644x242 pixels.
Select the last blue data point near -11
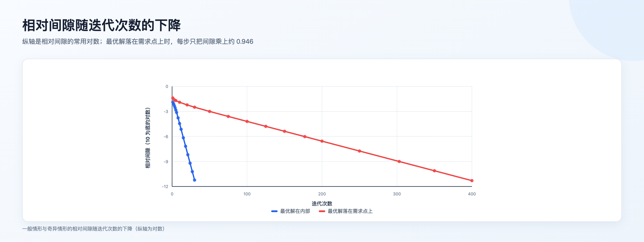(194, 180)
